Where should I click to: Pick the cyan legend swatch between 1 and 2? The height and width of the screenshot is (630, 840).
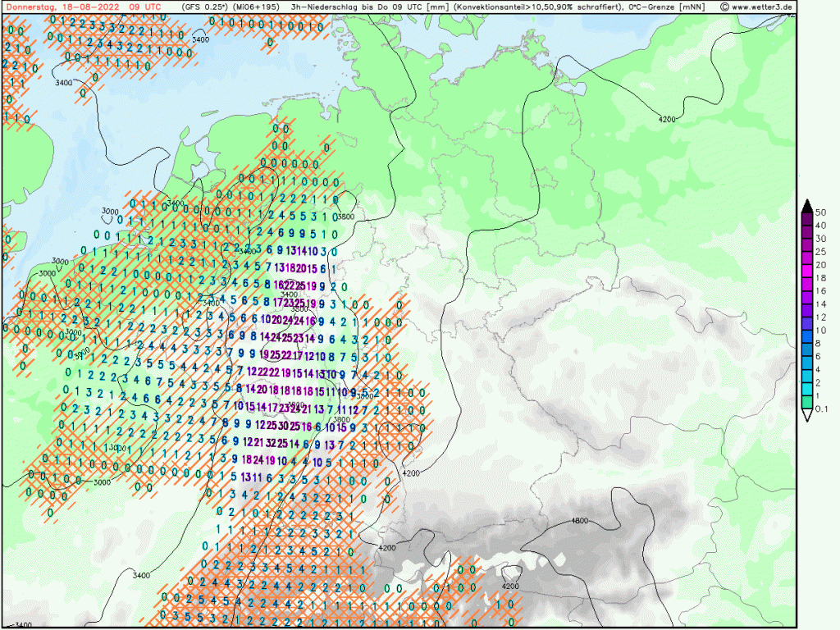[807, 389]
